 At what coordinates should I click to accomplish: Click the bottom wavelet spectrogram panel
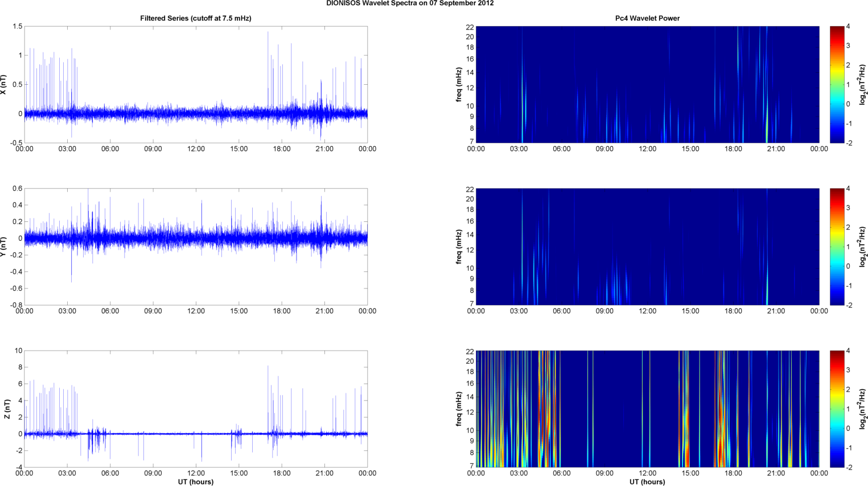pyautogui.click(x=647, y=409)
